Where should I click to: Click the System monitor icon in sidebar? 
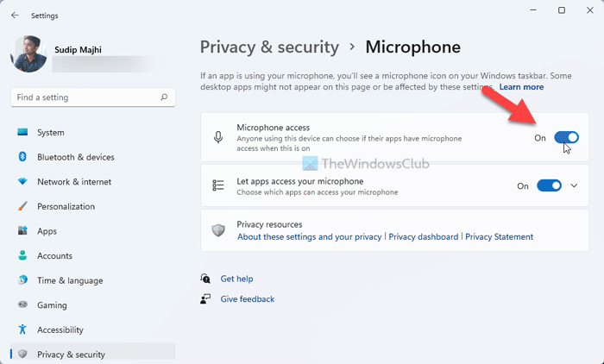(21, 133)
